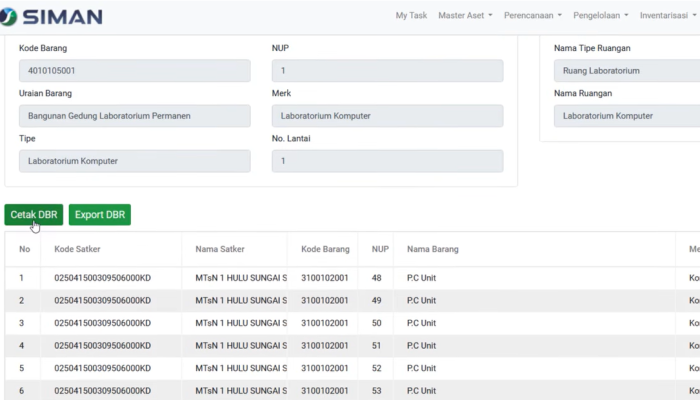Click the Export DBR button
700x400 pixels.
click(100, 215)
